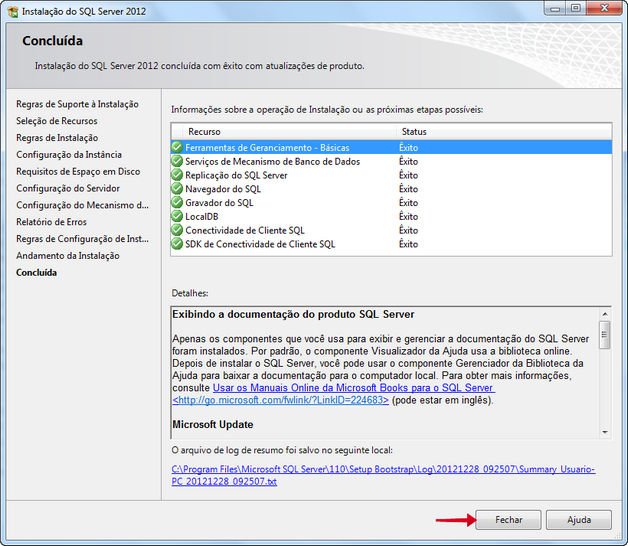Click the Requisitos de Espaço em Disco step
Image resolution: width=628 pixels, height=546 pixels.
pyautogui.click(x=78, y=171)
